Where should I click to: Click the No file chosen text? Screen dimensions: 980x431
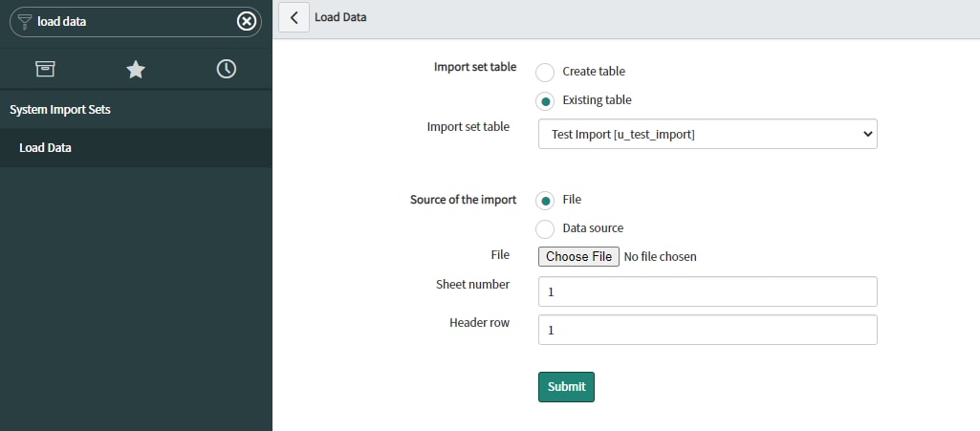pos(660,257)
